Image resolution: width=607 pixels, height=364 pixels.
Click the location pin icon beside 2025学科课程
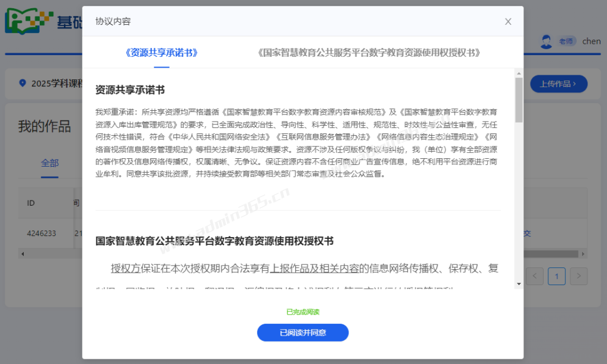pyautogui.click(x=23, y=84)
